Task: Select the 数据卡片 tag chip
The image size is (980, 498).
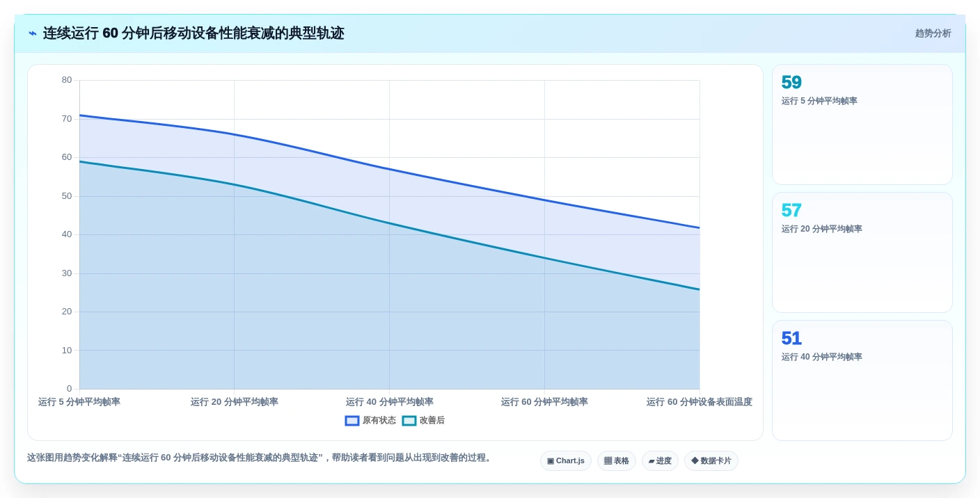Action: tap(711, 461)
